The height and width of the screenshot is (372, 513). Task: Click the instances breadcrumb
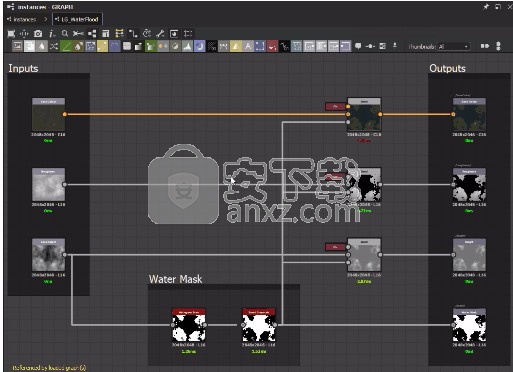(x=22, y=19)
